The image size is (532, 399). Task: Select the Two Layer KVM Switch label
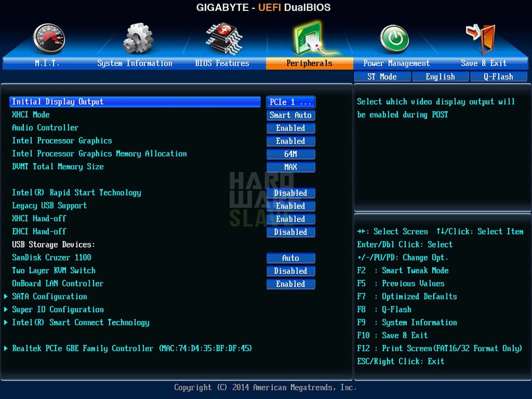(x=54, y=270)
